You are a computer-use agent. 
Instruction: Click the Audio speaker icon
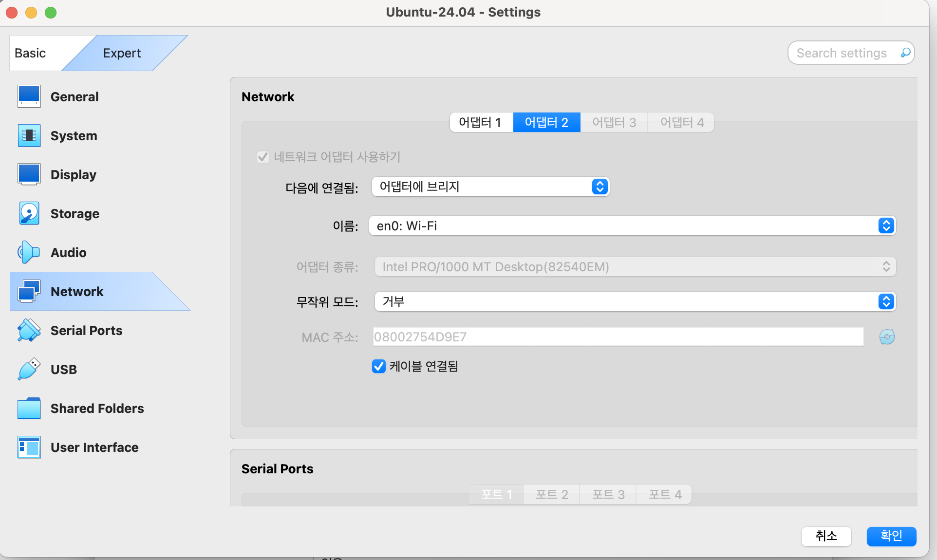[x=29, y=252]
